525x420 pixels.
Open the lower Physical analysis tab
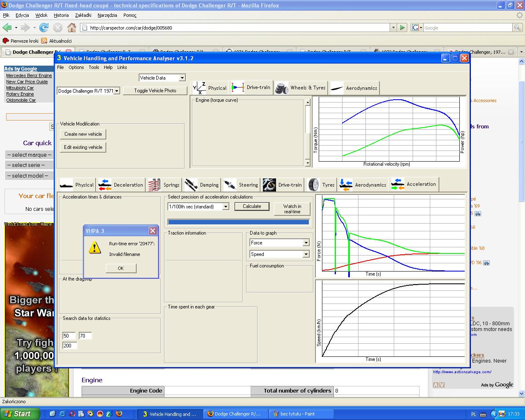tap(77, 185)
